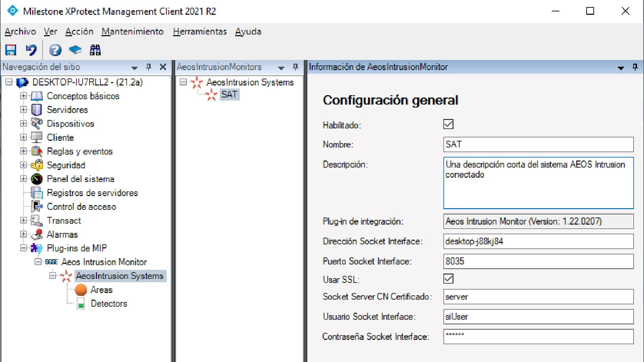
Task: Toggle the Habilitado checkbox
Action: tap(448, 124)
